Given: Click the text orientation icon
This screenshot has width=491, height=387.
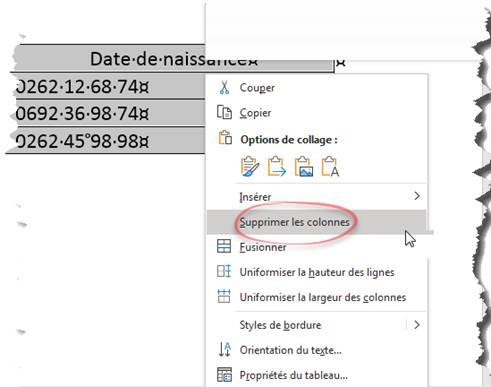Looking at the screenshot, I should 224,349.
